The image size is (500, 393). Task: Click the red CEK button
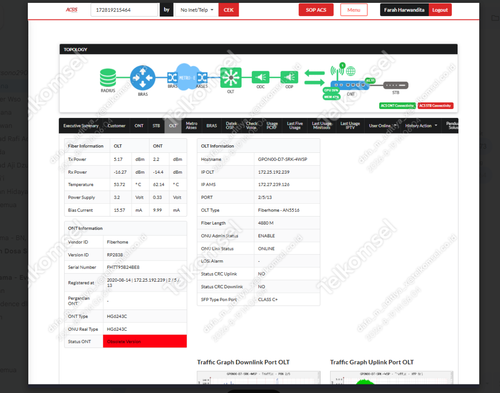coord(229,10)
